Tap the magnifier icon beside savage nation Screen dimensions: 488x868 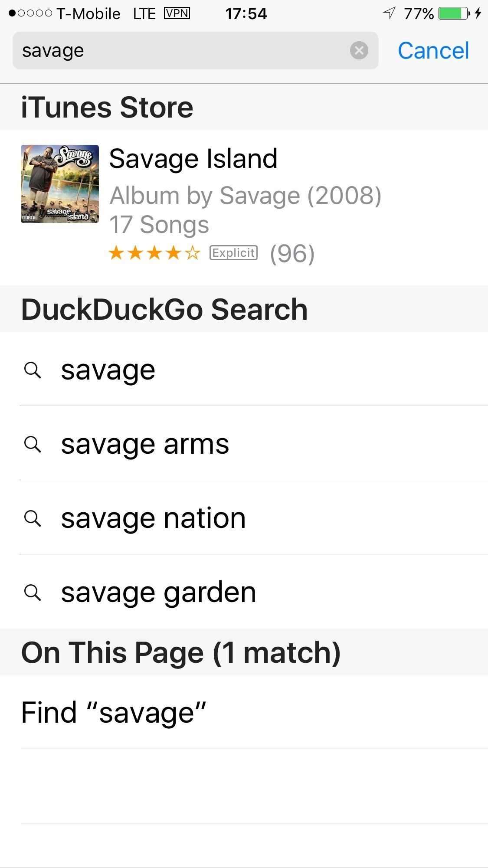coord(33,518)
